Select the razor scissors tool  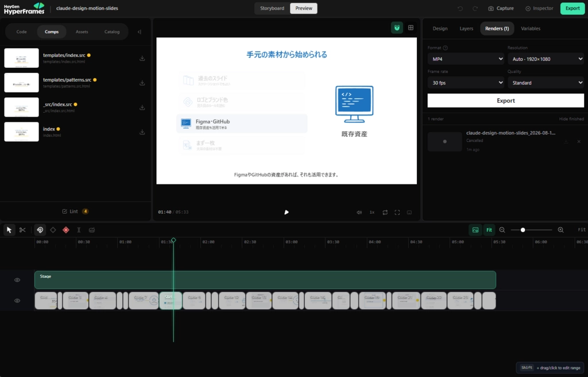click(22, 230)
